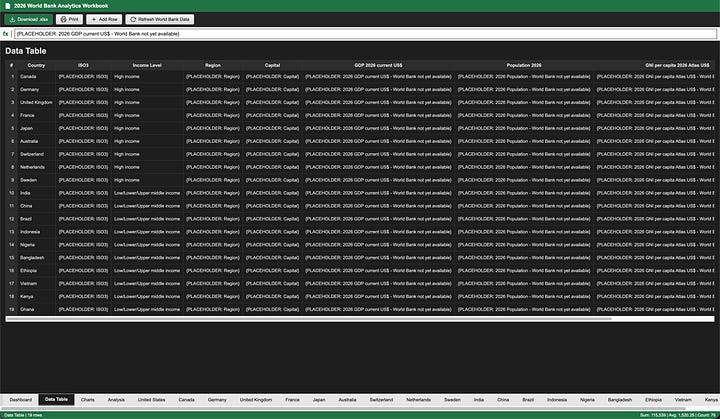This screenshot has width=720, height=419.
Task: Select the Canada country cell
Action: pos(37,77)
